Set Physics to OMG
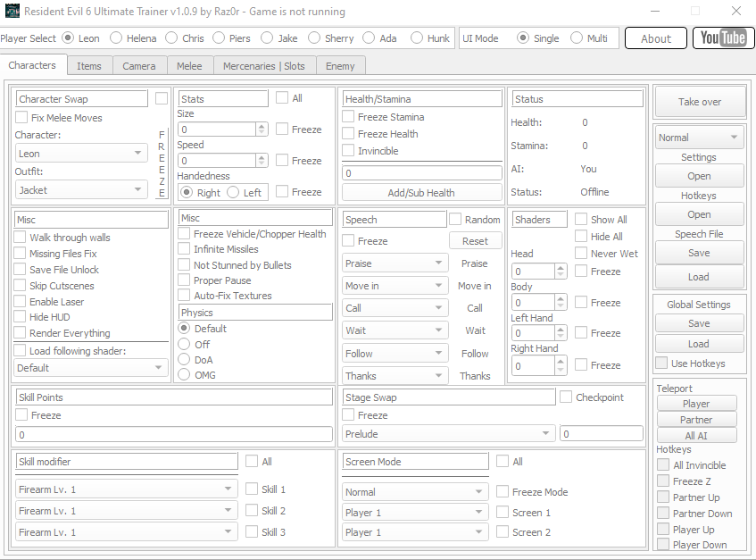 196,375
